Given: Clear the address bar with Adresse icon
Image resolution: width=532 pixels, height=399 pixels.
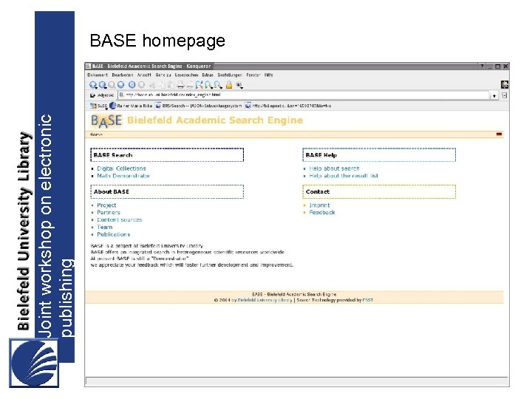Looking at the screenshot, I should tap(92, 95).
